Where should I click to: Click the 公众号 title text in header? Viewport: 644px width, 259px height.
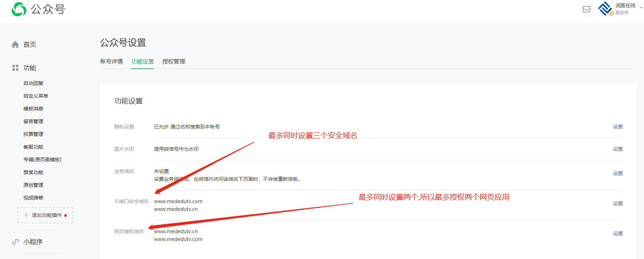coord(48,9)
